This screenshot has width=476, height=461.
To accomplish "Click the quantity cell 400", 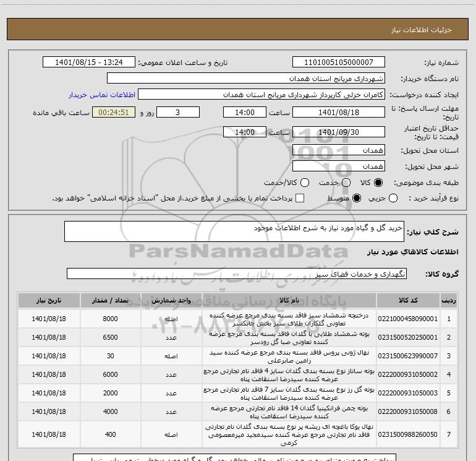I will 110,434.
